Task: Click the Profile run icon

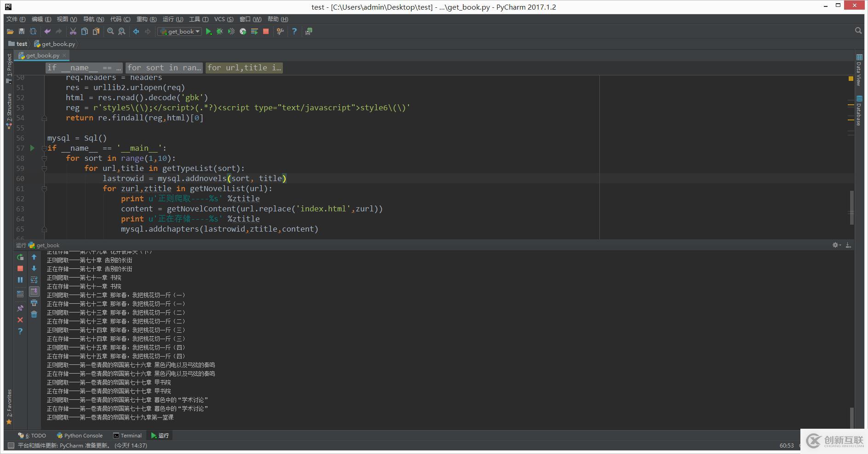Action: click(243, 31)
